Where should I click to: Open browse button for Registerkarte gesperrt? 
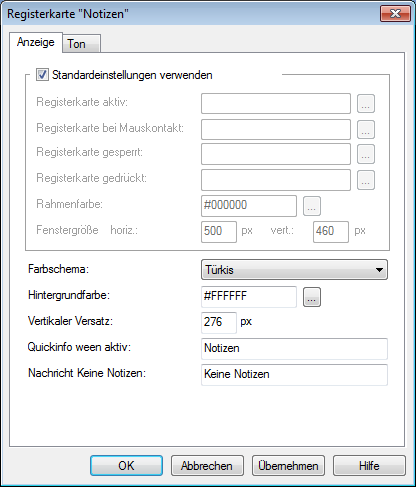(x=366, y=154)
